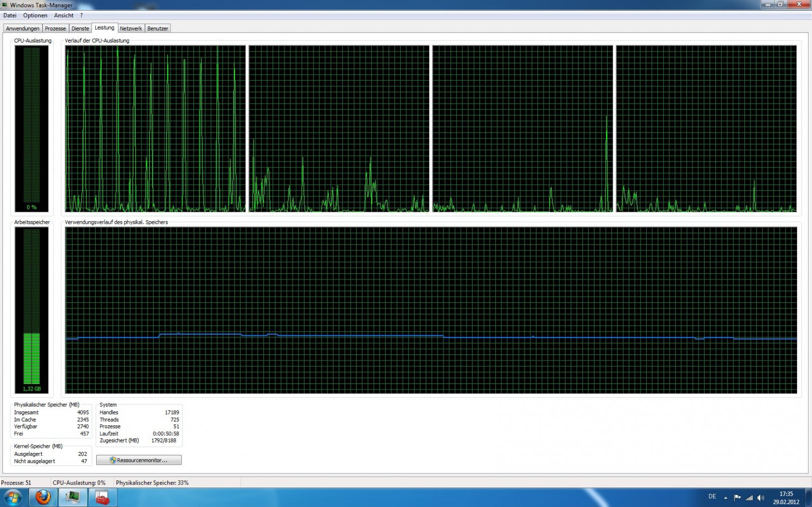Click the DE language indicator

[712, 497]
